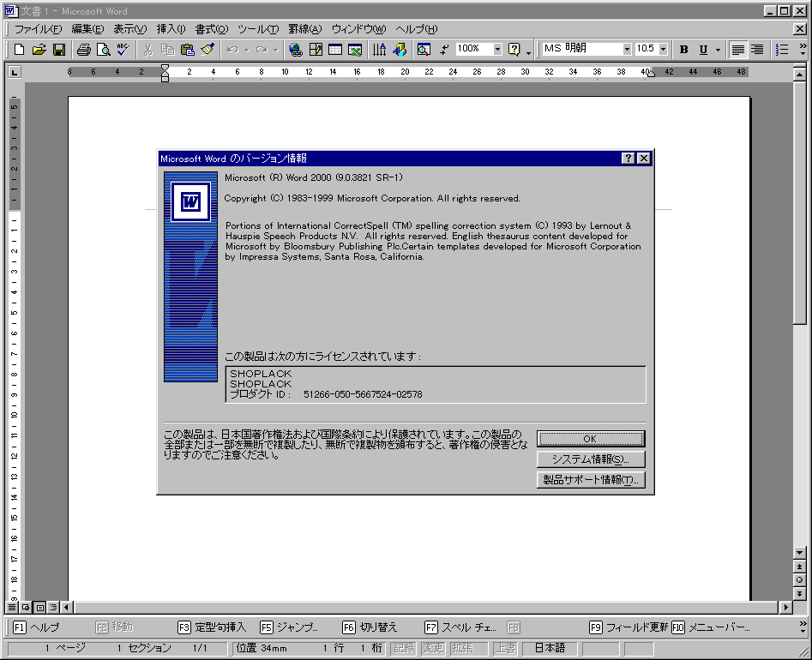Viewport: 812px width, 660px height.
Task: Click the F5 ジャンプ function key button
Action: (290, 627)
